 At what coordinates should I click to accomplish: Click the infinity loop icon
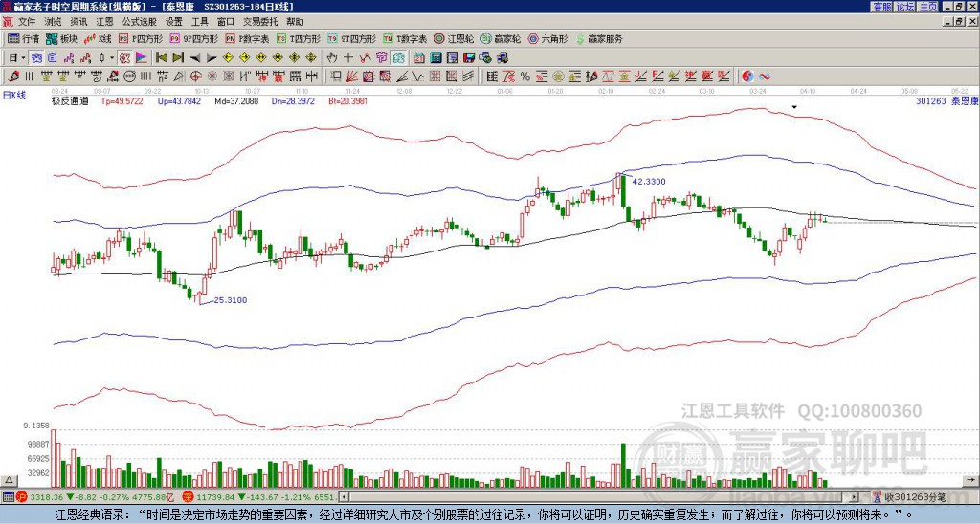pos(765,76)
